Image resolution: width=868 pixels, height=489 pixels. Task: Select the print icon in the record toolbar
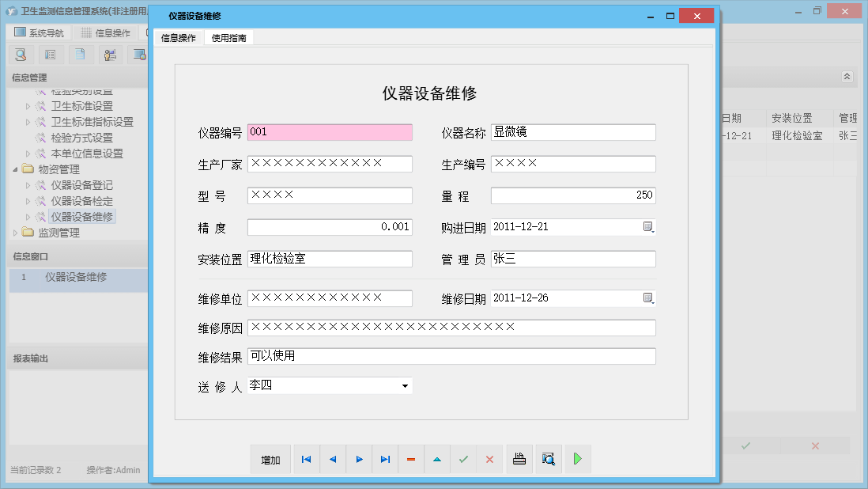(519, 459)
